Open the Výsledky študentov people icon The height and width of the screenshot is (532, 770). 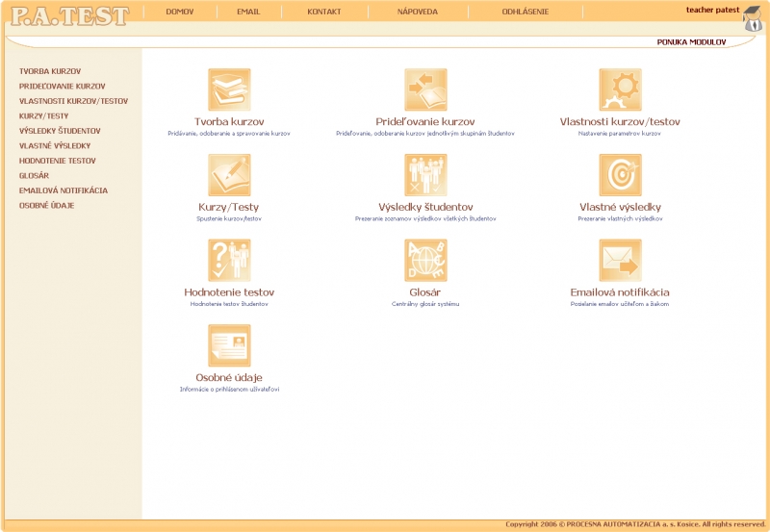pos(425,175)
